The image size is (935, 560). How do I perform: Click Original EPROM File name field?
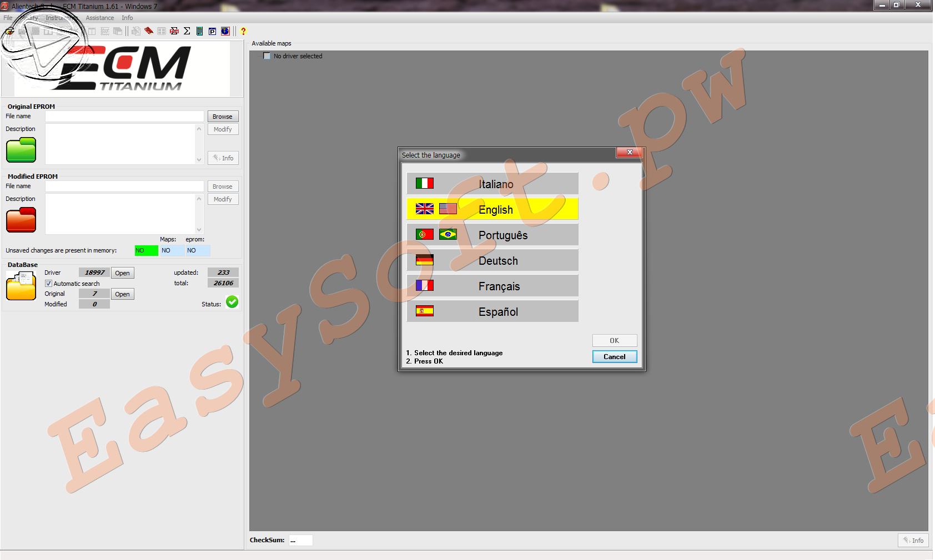[x=124, y=117]
